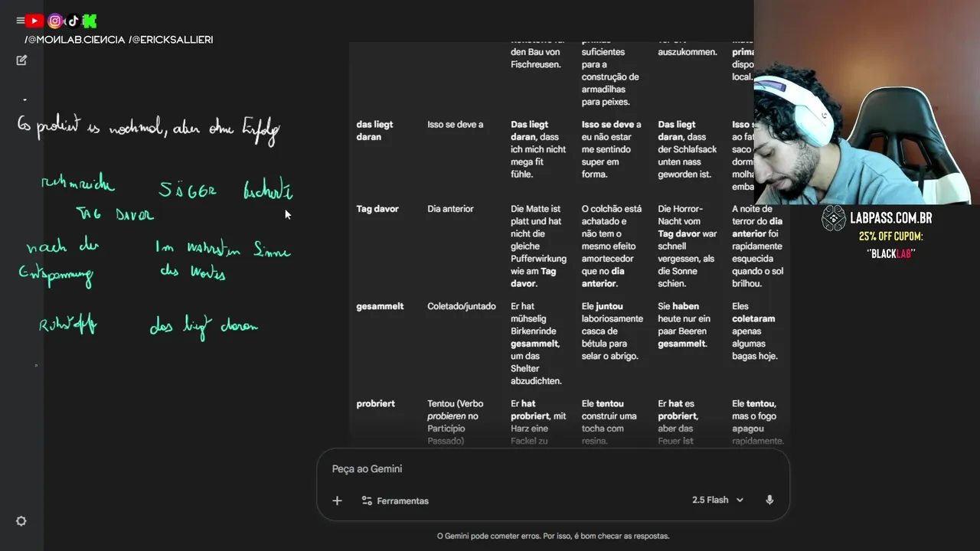The image size is (980, 551).
Task: Click the 'Die Horror-Nacht vom Tag davor' example
Action: coord(688,246)
